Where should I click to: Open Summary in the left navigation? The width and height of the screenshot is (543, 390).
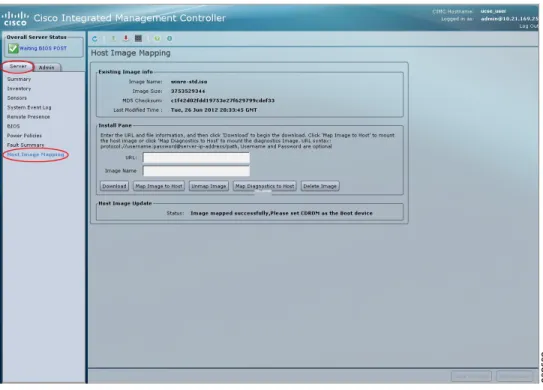pos(19,79)
